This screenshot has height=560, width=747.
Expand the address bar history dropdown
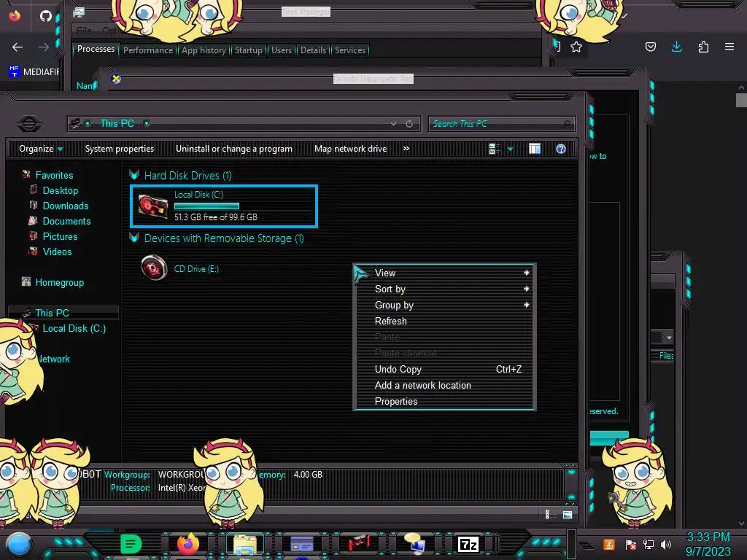click(x=393, y=124)
